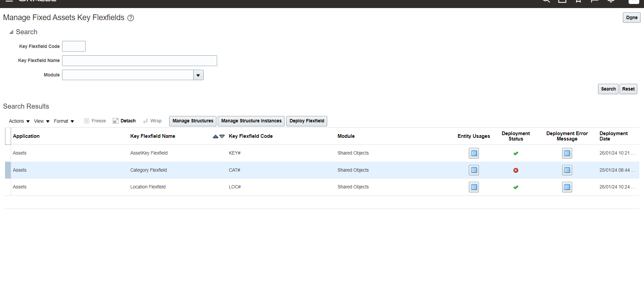Click the LOC# code cell
The image size is (644, 287).
click(235, 187)
